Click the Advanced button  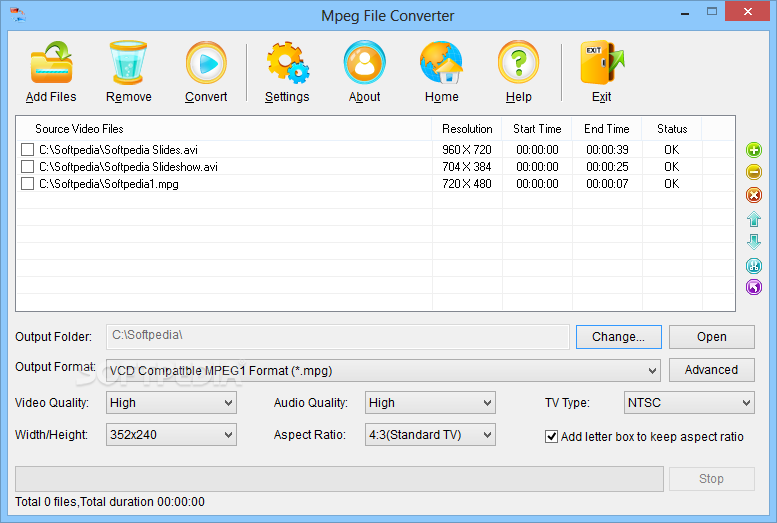(x=712, y=370)
